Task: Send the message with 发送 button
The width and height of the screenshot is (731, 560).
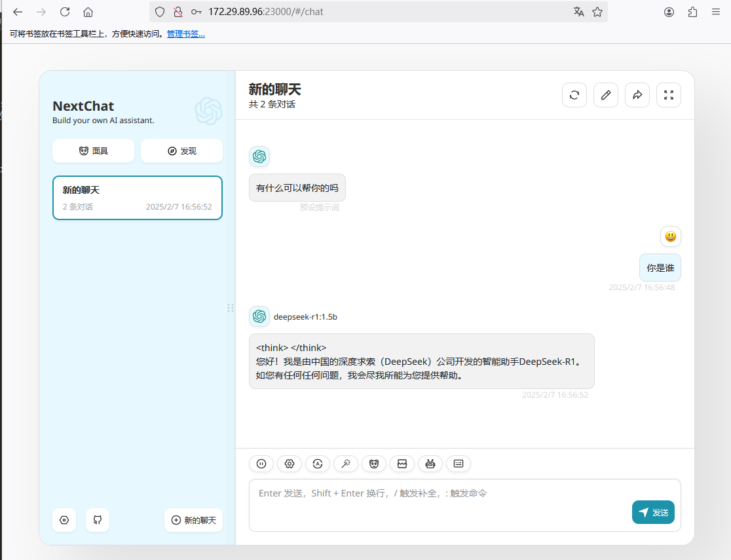Action: [653, 512]
